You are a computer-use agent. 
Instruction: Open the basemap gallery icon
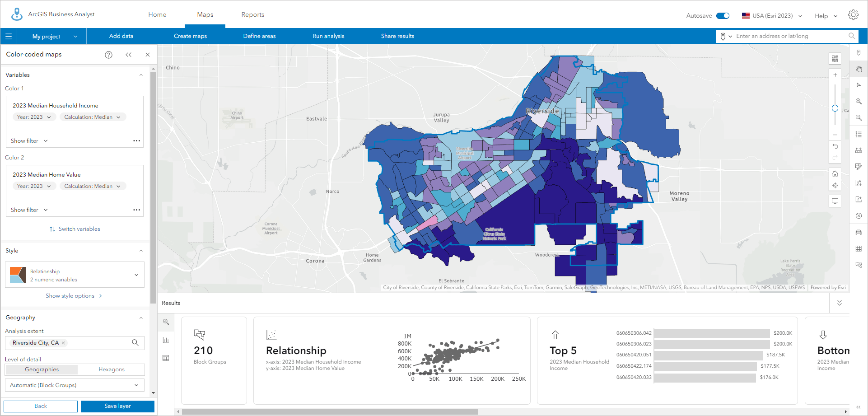click(x=835, y=58)
